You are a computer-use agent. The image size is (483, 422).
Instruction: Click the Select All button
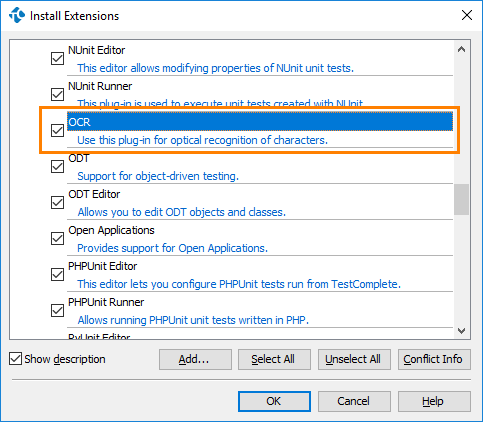(x=274, y=359)
